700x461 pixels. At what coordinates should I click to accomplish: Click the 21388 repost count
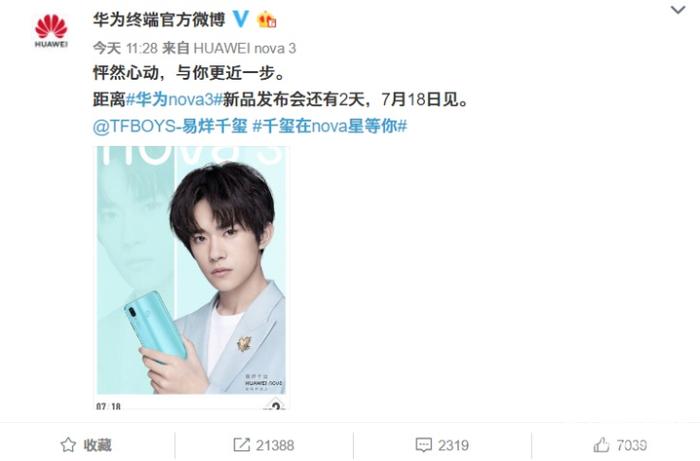click(x=275, y=445)
